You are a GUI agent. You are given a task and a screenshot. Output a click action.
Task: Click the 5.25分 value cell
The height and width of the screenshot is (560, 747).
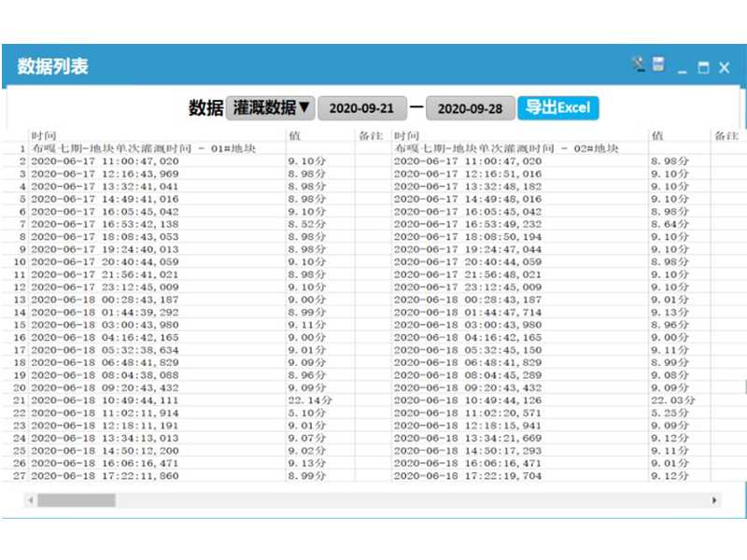tap(669, 413)
